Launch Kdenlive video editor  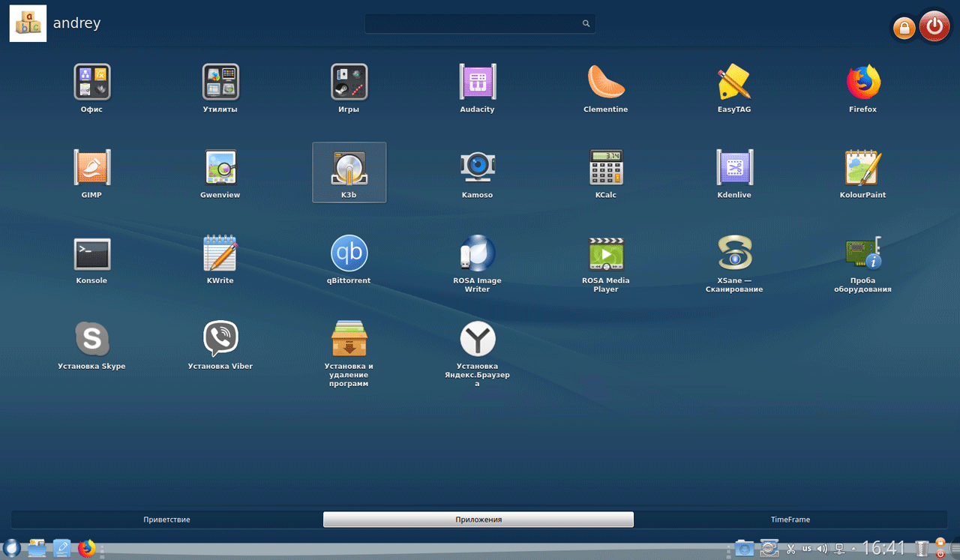click(x=734, y=168)
